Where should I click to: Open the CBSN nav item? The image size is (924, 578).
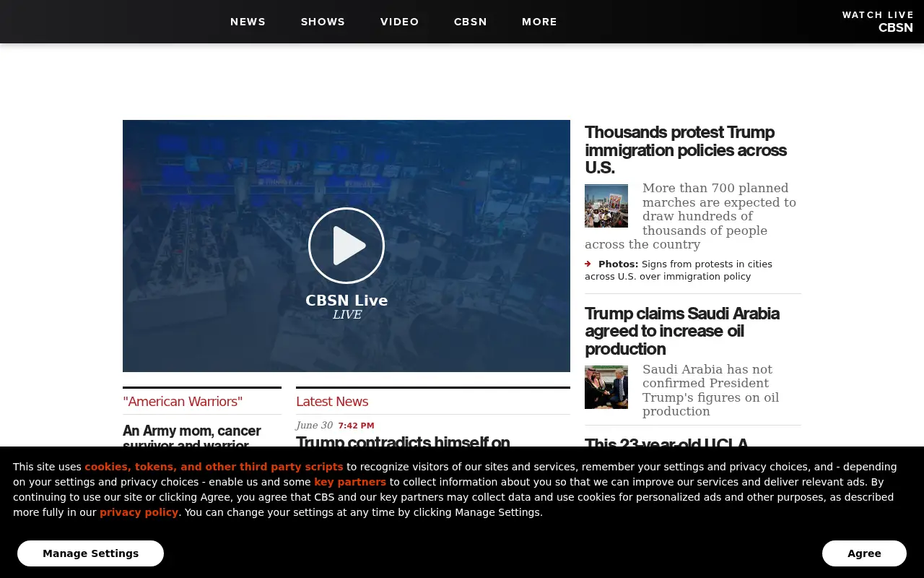point(470,22)
